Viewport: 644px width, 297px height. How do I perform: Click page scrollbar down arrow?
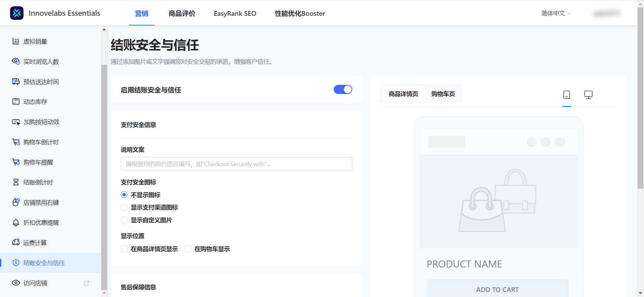pos(641,293)
